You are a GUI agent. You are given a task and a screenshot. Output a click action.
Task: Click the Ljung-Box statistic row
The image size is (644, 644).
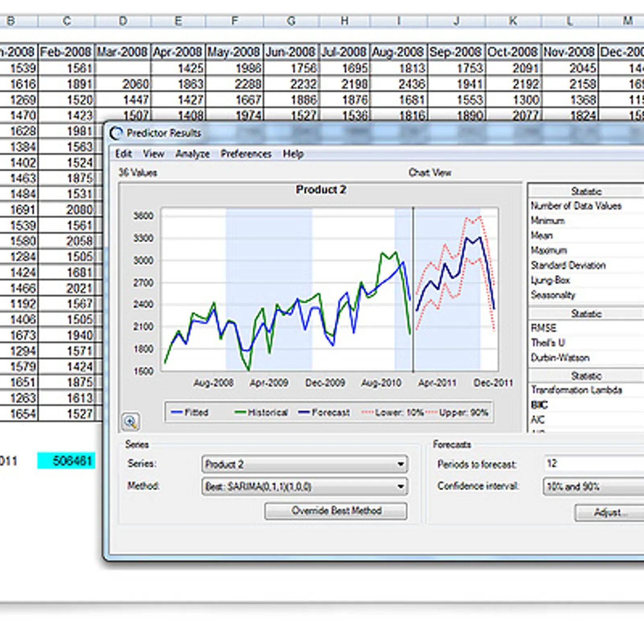click(x=586, y=280)
